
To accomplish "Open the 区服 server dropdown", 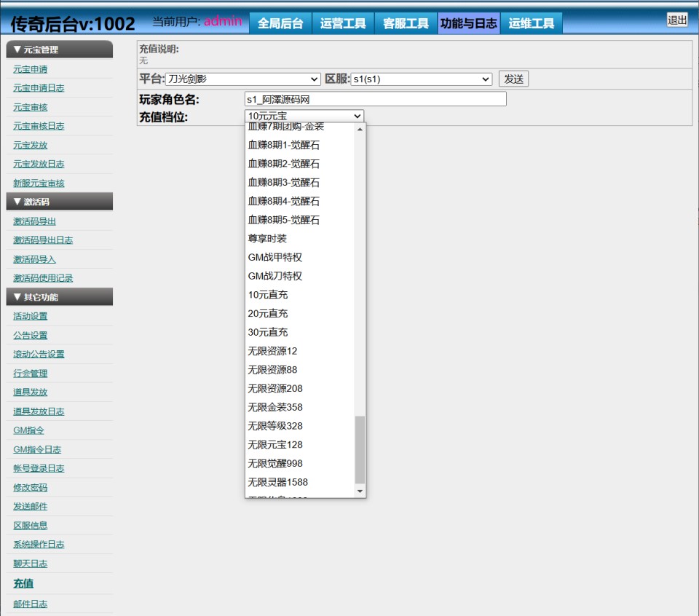I will point(421,79).
